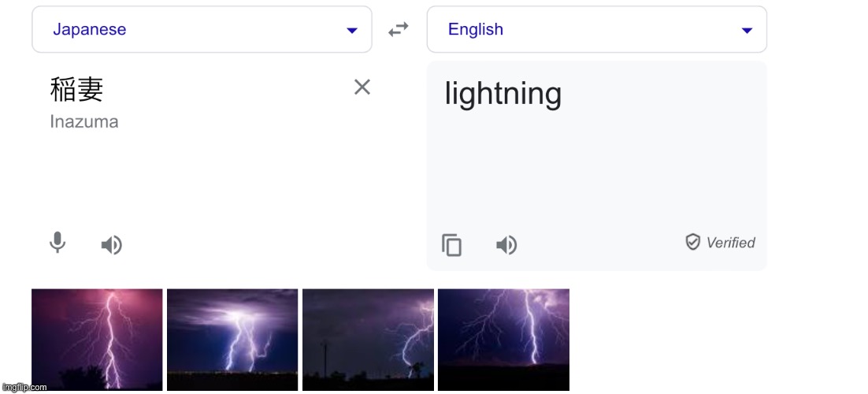Open the English target language dropdown
868x394 pixels.
tap(597, 29)
